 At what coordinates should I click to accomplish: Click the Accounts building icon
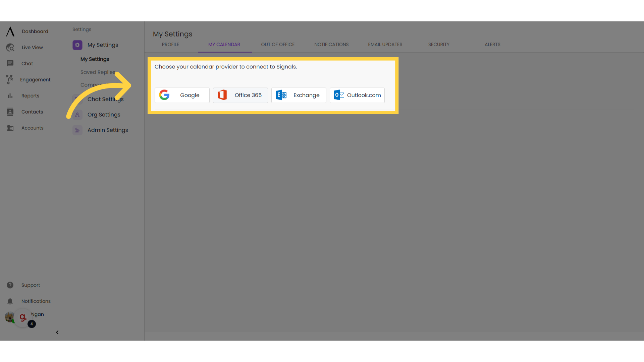[10, 128]
